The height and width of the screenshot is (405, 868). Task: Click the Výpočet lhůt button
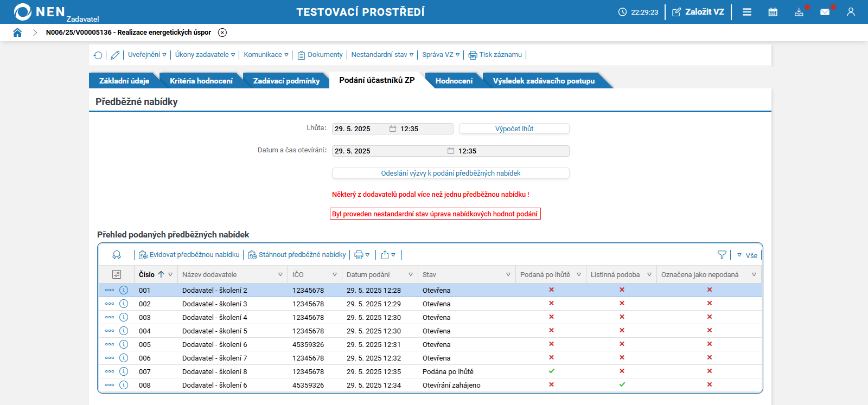pos(514,128)
